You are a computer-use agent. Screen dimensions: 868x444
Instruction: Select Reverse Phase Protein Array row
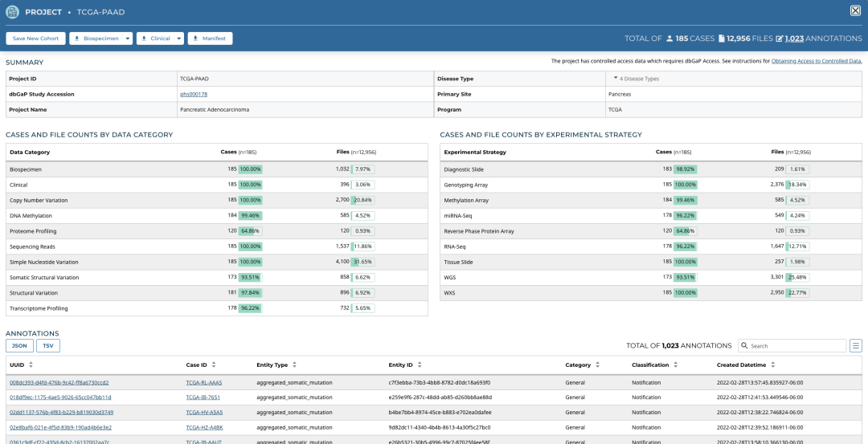650,231
